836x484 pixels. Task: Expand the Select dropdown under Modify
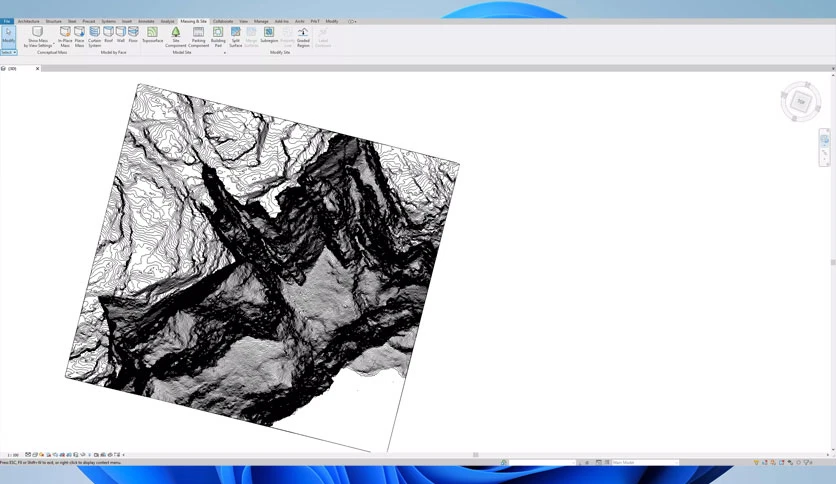coord(9,52)
